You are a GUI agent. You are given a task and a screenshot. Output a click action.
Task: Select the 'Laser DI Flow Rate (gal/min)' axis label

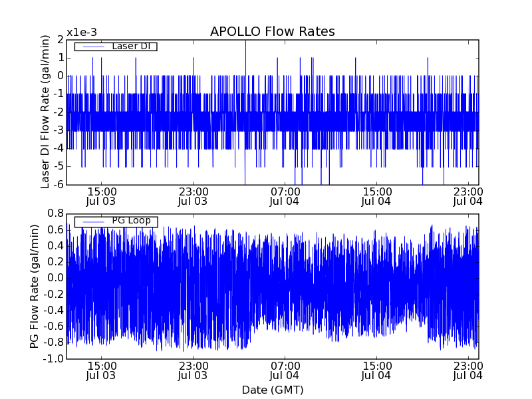45,112
